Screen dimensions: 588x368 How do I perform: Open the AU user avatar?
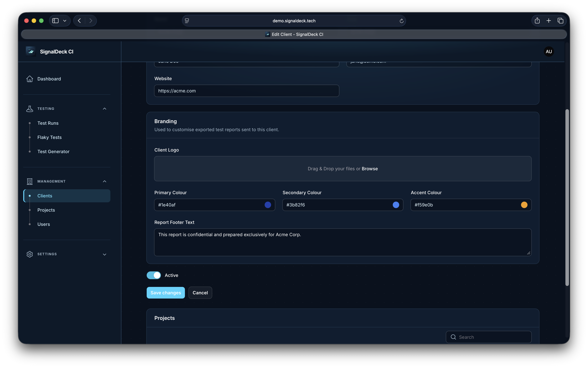[549, 52]
